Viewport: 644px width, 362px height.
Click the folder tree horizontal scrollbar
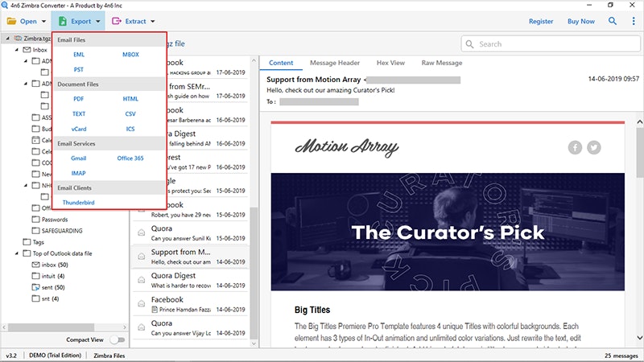[52, 327]
